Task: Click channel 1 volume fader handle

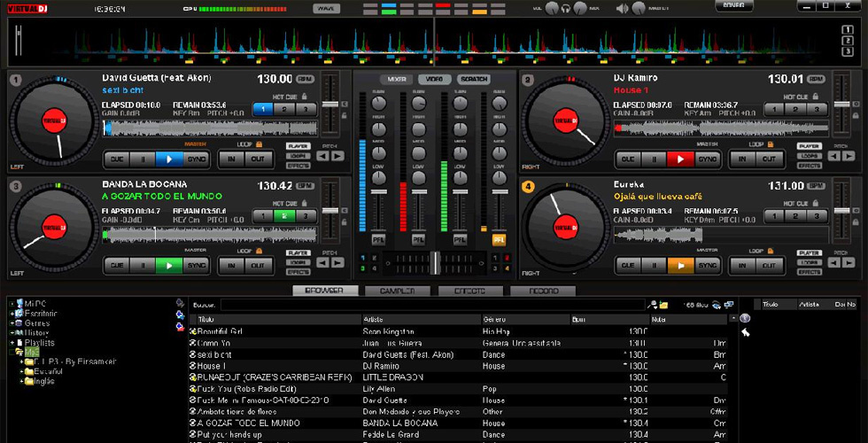Action: [x=379, y=191]
